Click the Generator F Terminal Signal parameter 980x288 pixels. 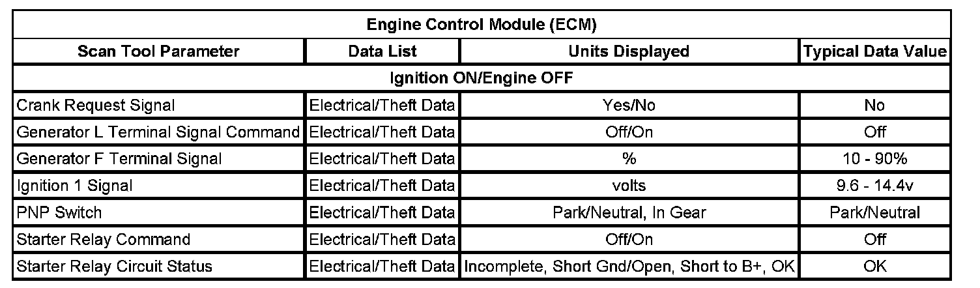pos(119,158)
